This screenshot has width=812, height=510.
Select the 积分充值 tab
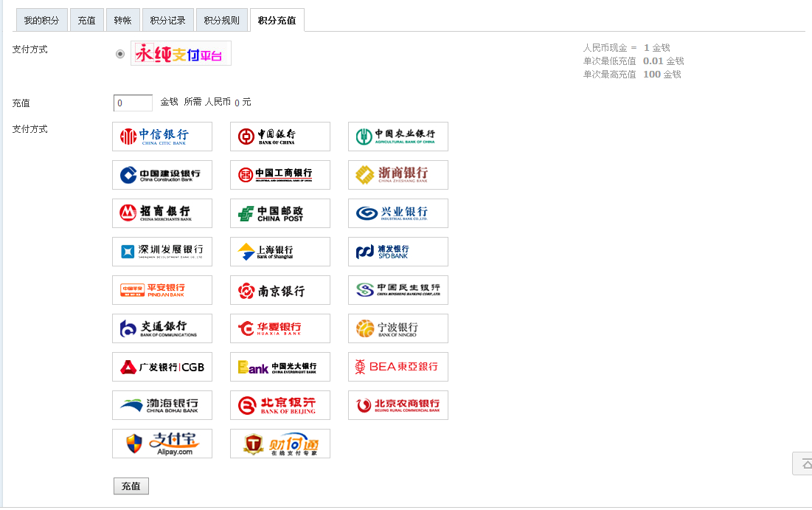277,20
